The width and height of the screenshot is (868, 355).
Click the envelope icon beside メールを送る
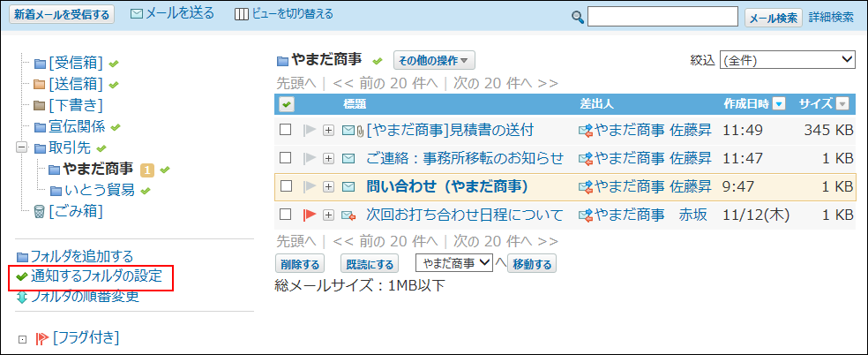coord(137,14)
